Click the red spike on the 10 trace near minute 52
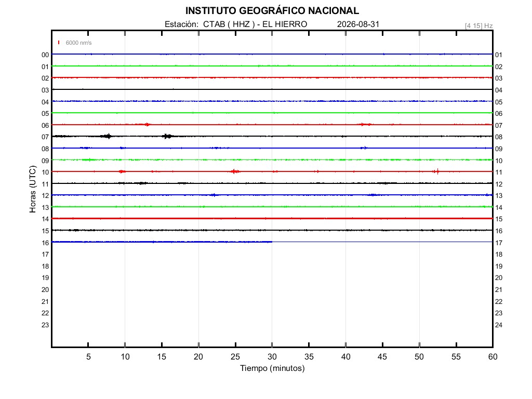This screenshot has width=532, height=399. [436, 171]
